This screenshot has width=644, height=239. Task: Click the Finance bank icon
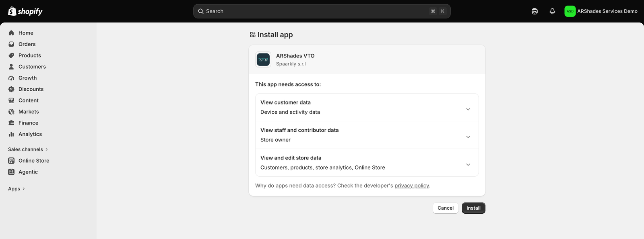(x=11, y=123)
